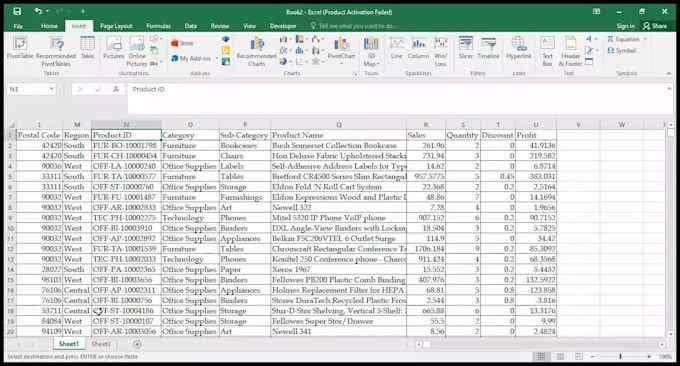
Task: Open the Charts dialog launcher
Action: [355, 73]
